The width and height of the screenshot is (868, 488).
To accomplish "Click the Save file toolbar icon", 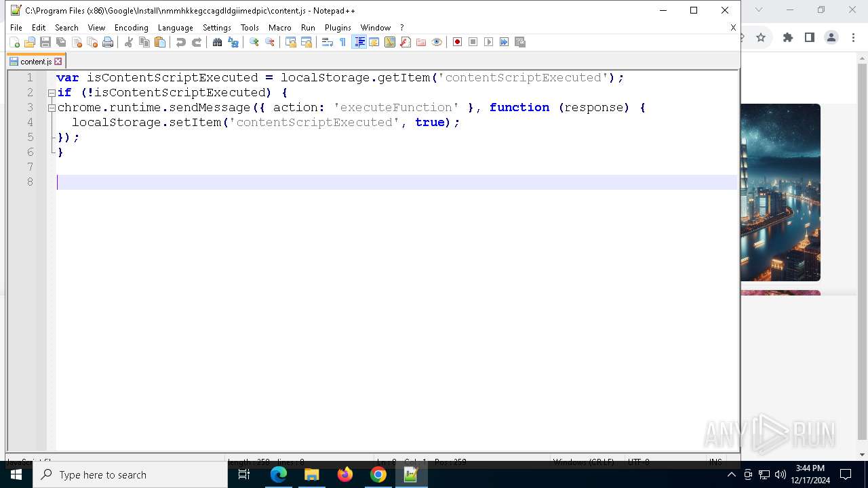I will pos(45,42).
